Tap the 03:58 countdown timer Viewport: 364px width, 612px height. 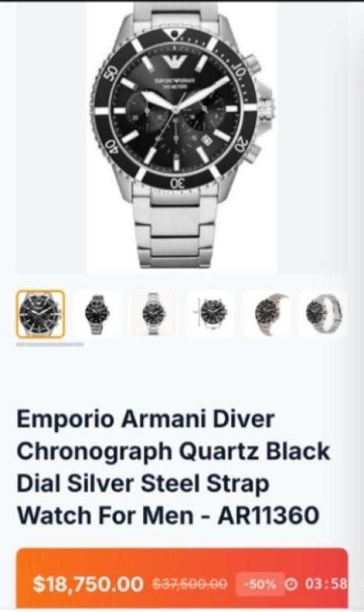coord(325,584)
